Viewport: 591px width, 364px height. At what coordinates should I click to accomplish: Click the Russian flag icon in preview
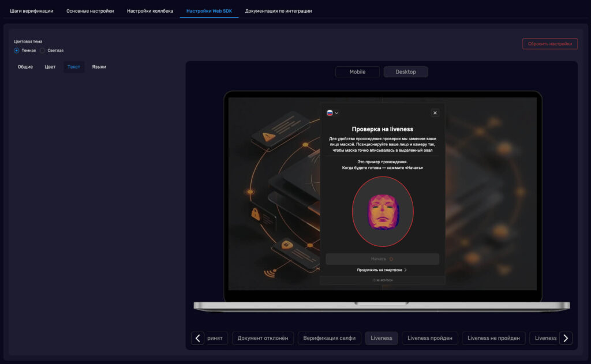point(330,112)
